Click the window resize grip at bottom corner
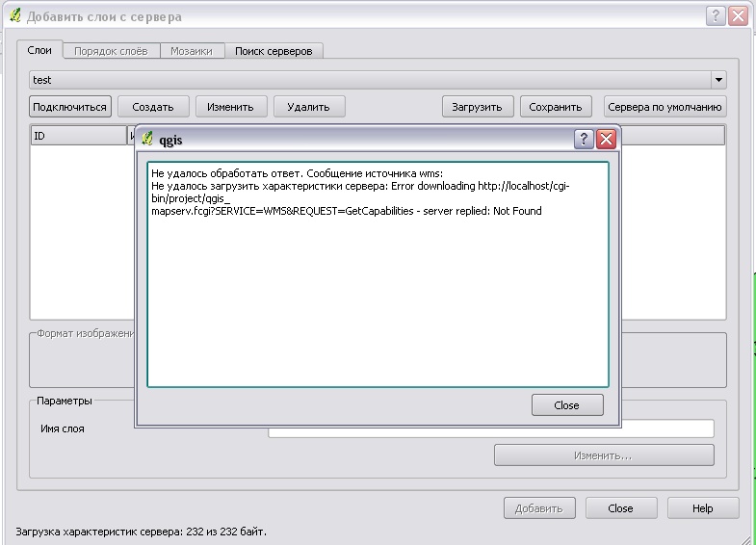The width and height of the screenshot is (756, 545). 744,539
